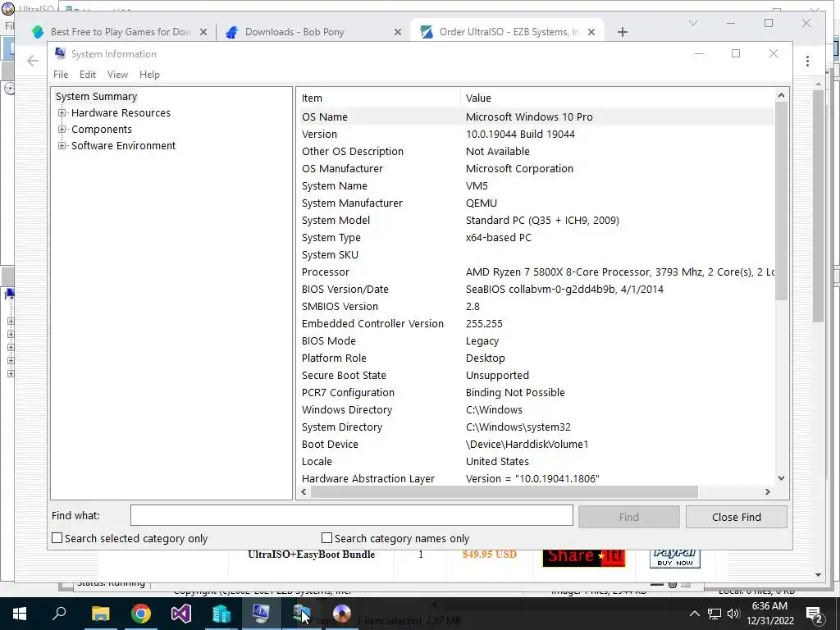Screen dimensions: 840x630
Task: Click details list down scroll arrow
Action: point(781,478)
